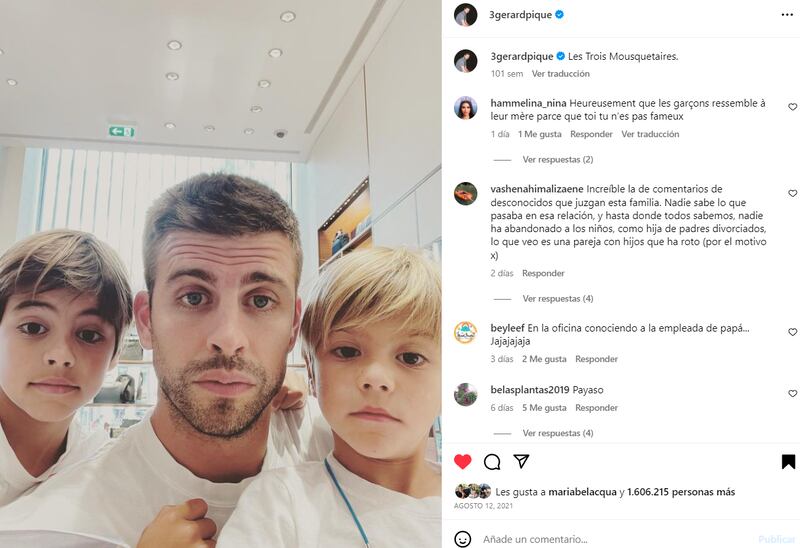Like beyleef's comment heart icon
Image resolution: width=800 pixels, height=548 pixels.
(792, 332)
